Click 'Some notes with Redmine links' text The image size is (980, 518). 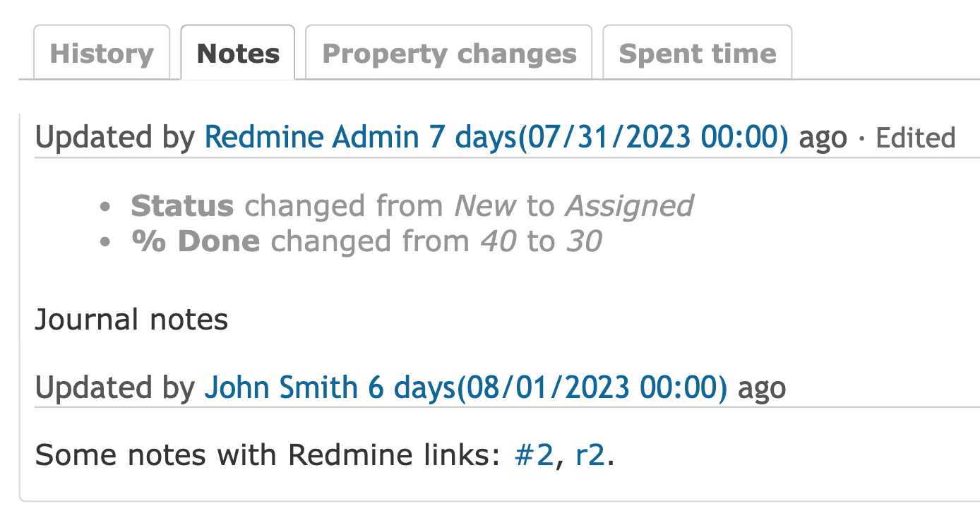tap(268, 455)
